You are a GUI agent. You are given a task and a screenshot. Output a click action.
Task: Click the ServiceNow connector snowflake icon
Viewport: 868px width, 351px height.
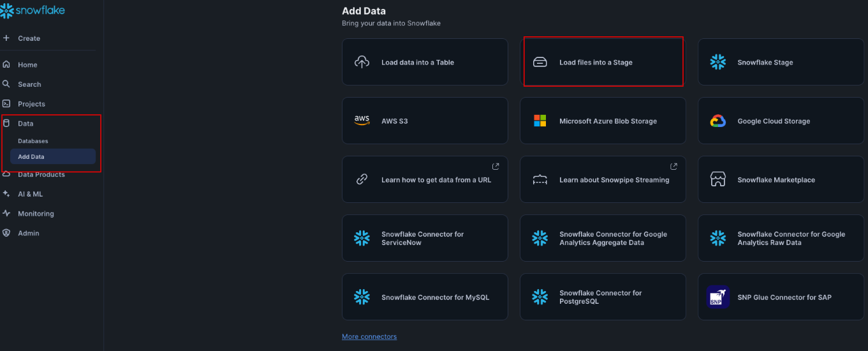click(362, 238)
